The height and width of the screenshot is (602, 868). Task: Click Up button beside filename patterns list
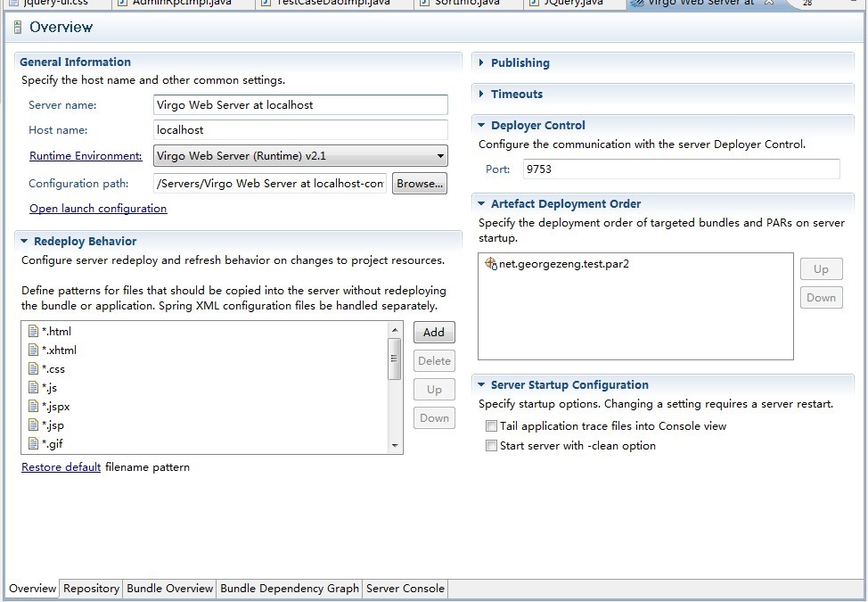tap(434, 390)
